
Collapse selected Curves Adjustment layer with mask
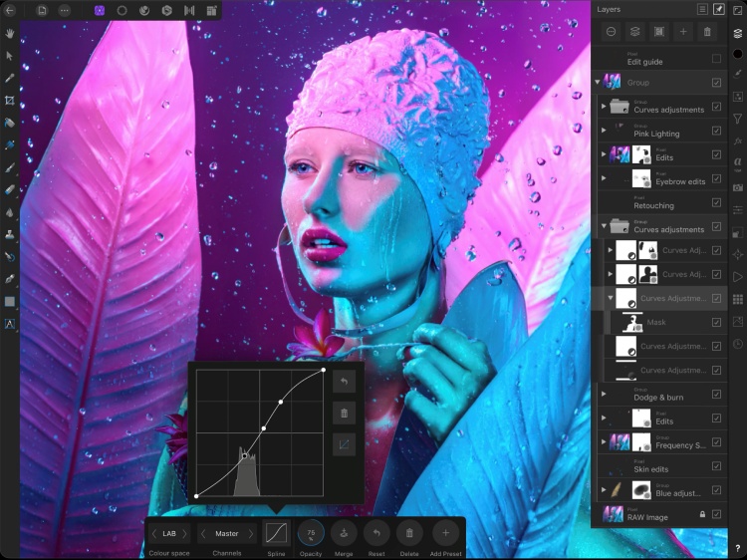coord(611,298)
